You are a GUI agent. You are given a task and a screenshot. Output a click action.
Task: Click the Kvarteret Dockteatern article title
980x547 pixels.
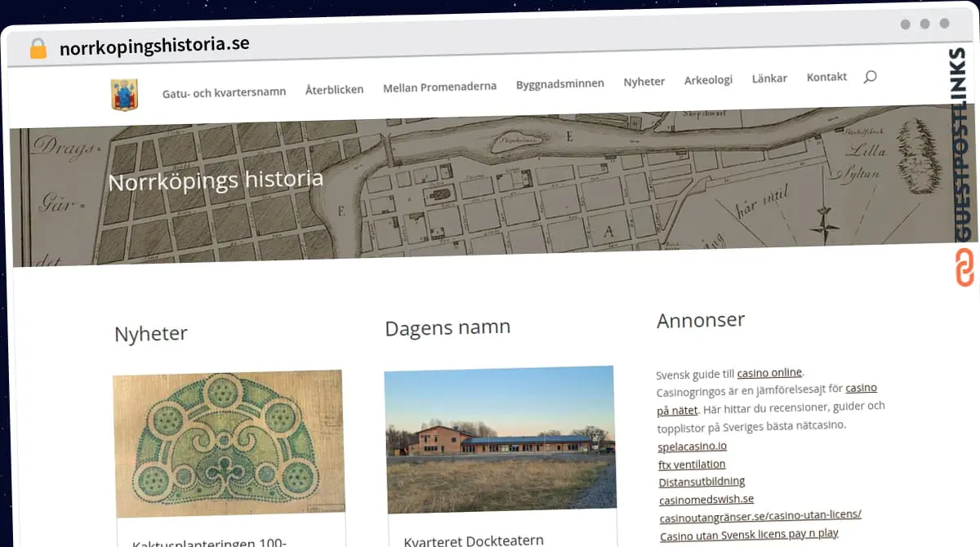[x=474, y=540]
